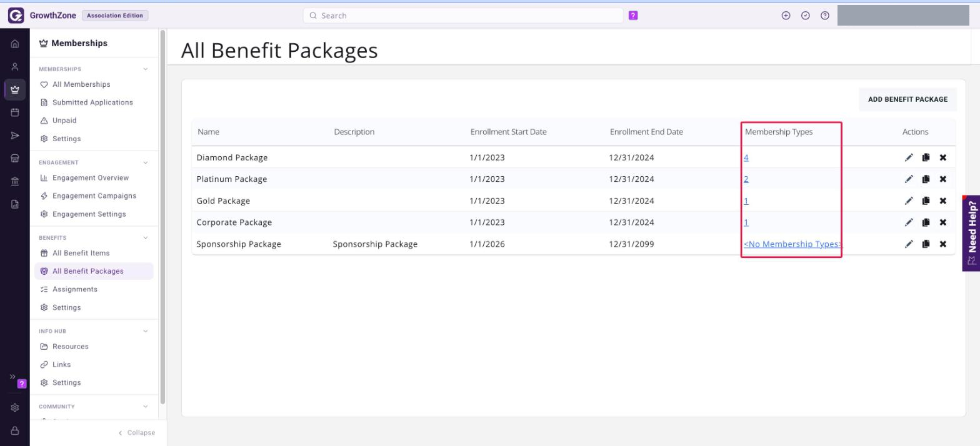Open Gold Package membership types link
This screenshot has width=980, height=446.
746,201
